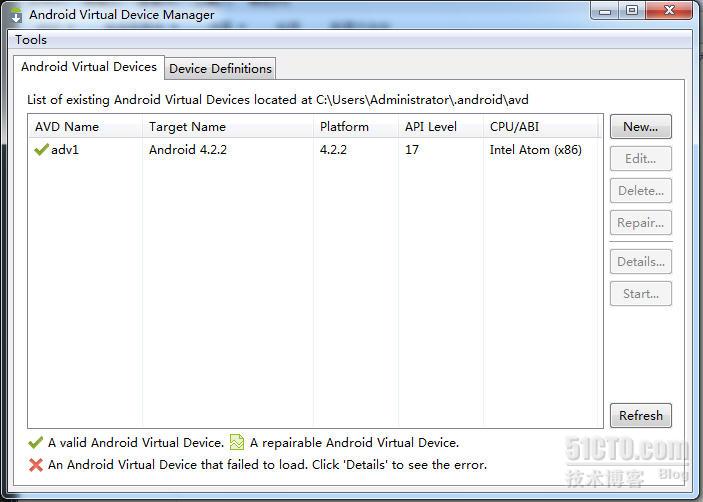The width and height of the screenshot is (703, 502).
Task: Switch to Android Virtual Devices tab
Action: coord(89,67)
